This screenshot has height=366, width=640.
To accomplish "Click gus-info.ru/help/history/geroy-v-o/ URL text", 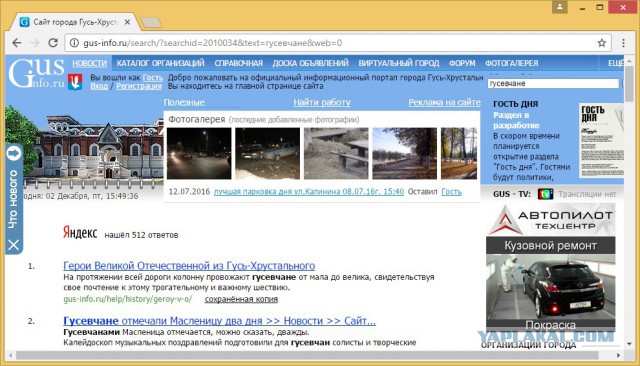I will (x=127, y=299).
